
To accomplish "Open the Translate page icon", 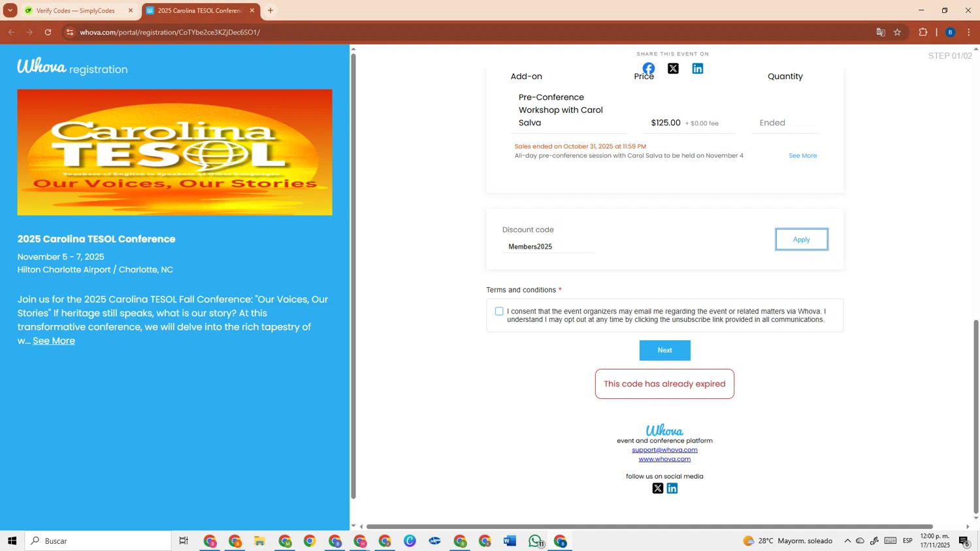I will pyautogui.click(x=881, y=32).
